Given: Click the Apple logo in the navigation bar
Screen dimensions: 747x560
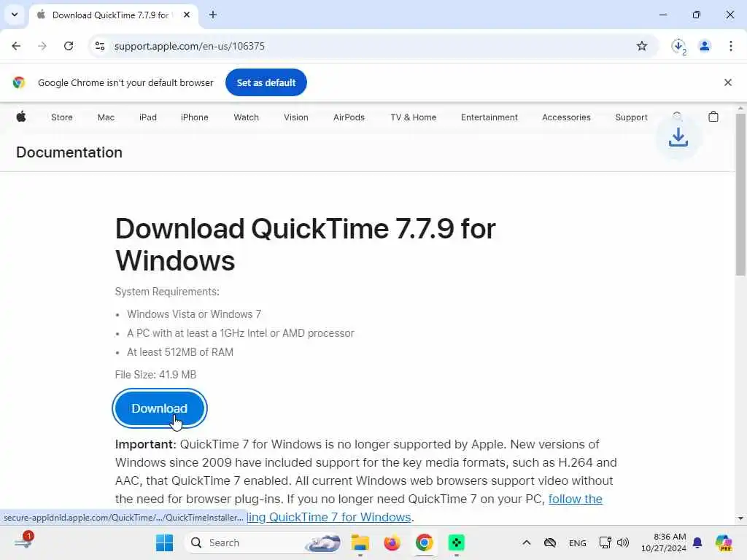Looking at the screenshot, I should click(x=21, y=117).
